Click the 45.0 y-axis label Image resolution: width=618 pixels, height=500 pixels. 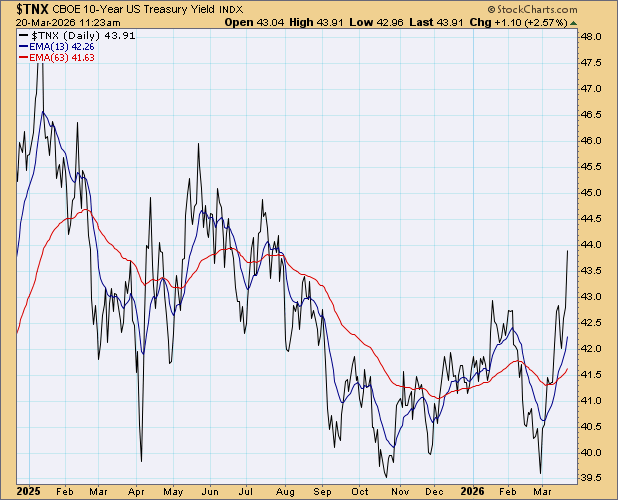pos(592,193)
